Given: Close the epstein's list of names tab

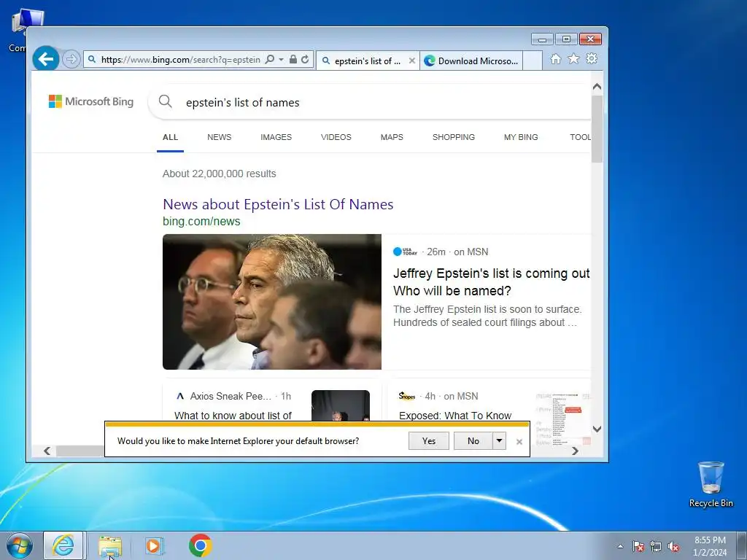Looking at the screenshot, I should 412,61.
